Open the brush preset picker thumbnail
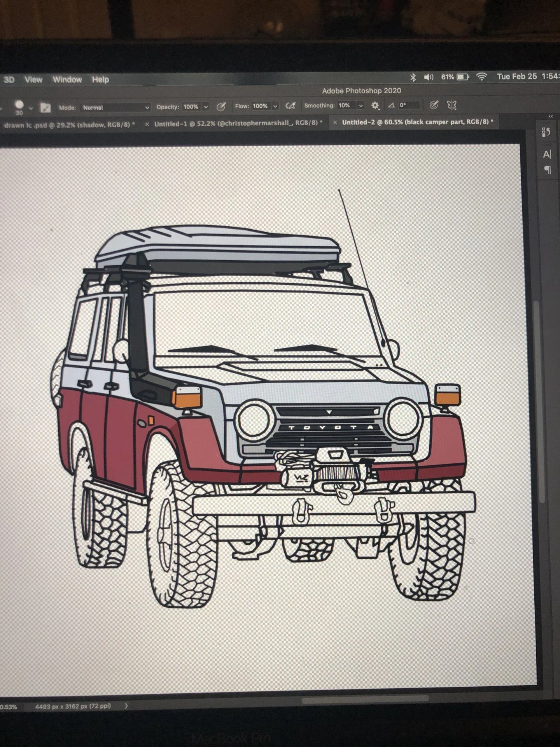Image resolution: width=560 pixels, height=747 pixels. tap(19, 107)
